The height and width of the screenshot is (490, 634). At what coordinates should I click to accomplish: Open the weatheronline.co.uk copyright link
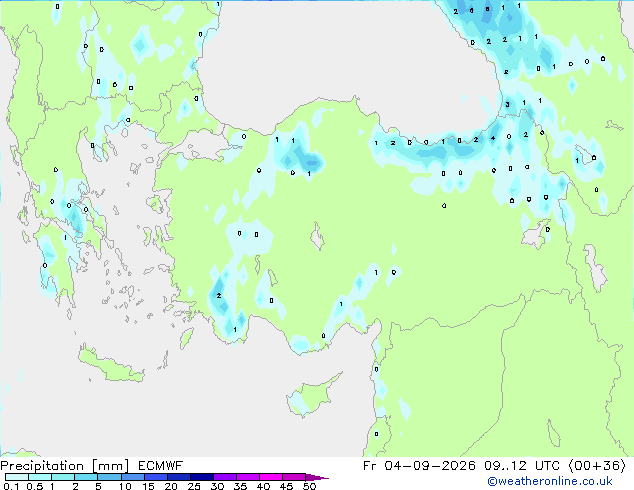tap(550, 481)
